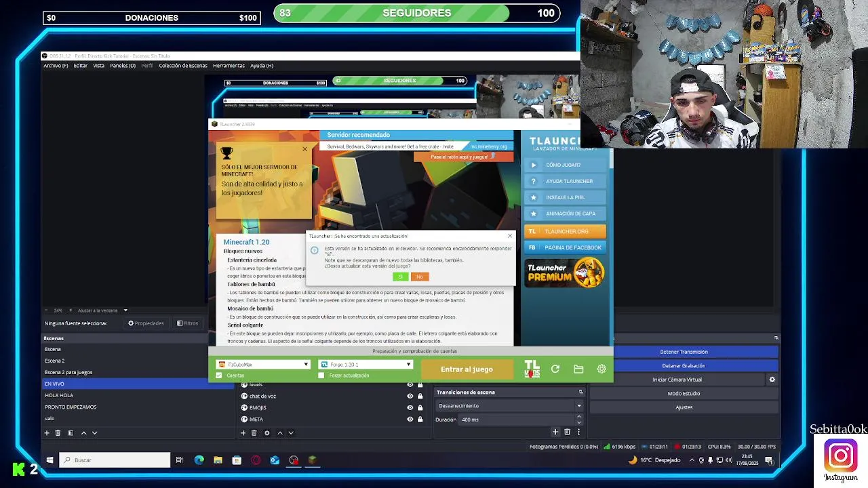Open the Vista menu
This screenshot has width=868, height=488.
(98, 66)
